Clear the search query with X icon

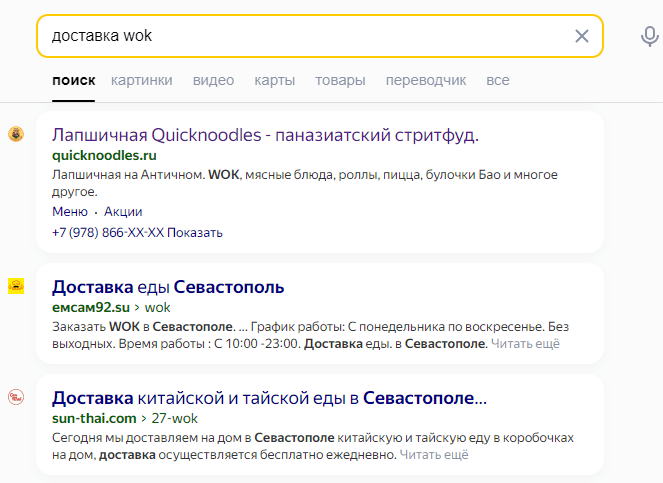[x=582, y=36]
